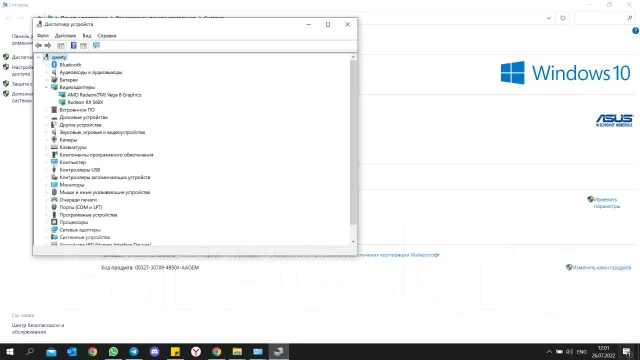This screenshot has width=640, height=360.
Task: Open the Файл menu
Action: [x=43, y=36]
